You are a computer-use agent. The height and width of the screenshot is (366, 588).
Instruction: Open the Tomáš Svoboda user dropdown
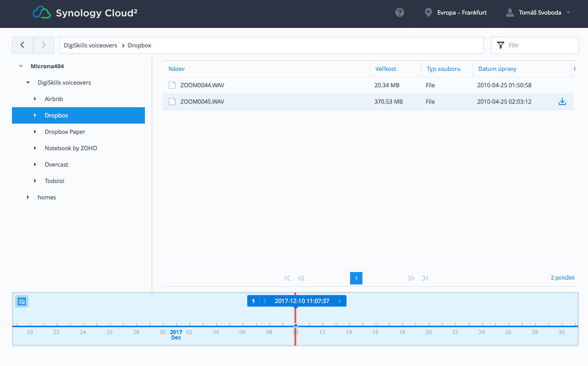click(x=537, y=13)
